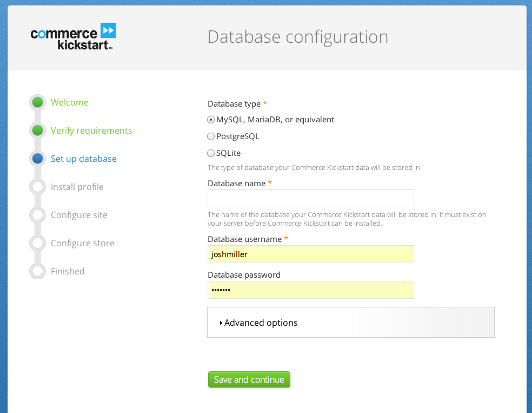Click the Verify requirements step label
Screen dimensions: 532x413
pyautogui.click(x=91, y=131)
